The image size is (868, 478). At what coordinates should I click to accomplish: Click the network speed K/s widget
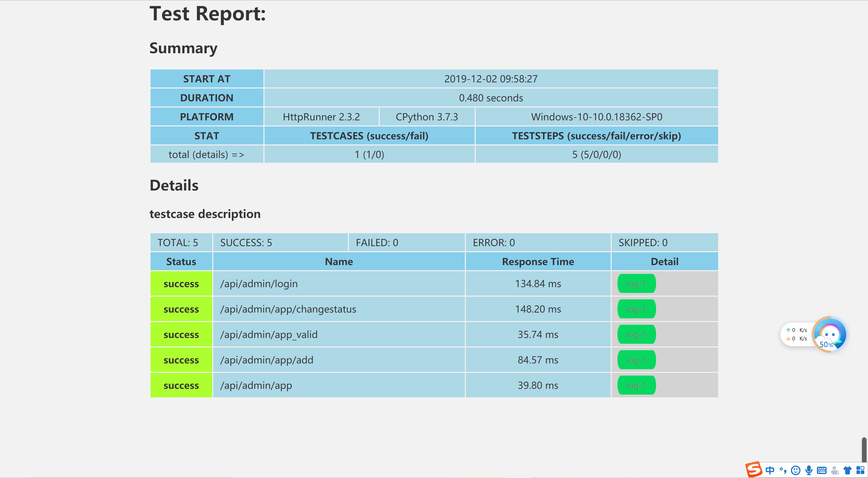pos(796,334)
